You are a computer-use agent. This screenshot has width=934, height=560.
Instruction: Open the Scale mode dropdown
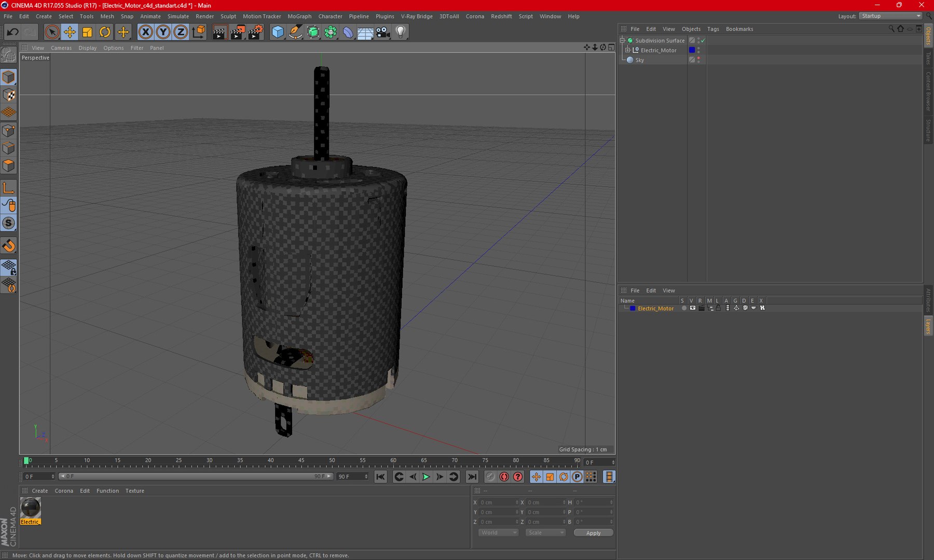[545, 533]
